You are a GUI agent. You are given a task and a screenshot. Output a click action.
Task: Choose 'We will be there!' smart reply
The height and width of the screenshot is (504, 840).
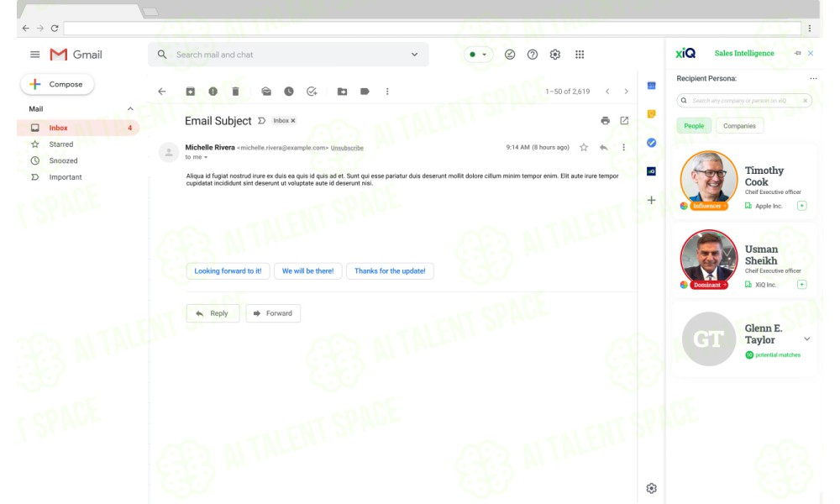(308, 271)
